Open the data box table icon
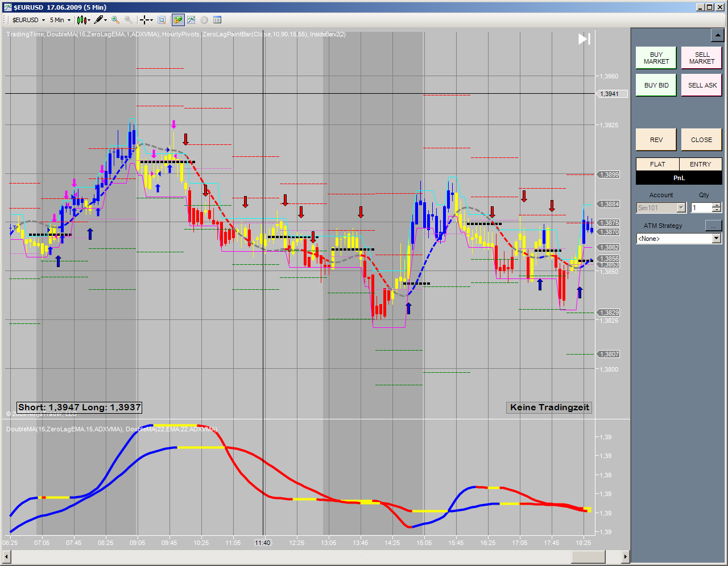The image size is (728, 566). pyautogui.click(x=217, y=20)
